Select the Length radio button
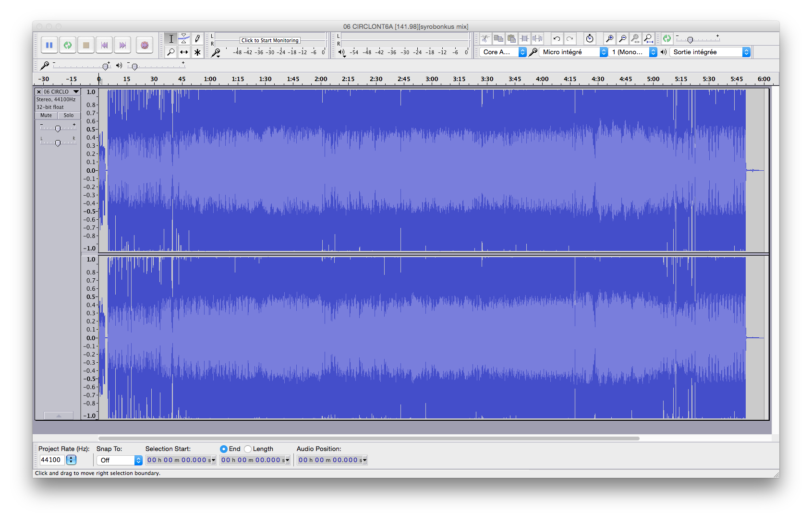Screen dimensions: 812x522 pos(248,449)
